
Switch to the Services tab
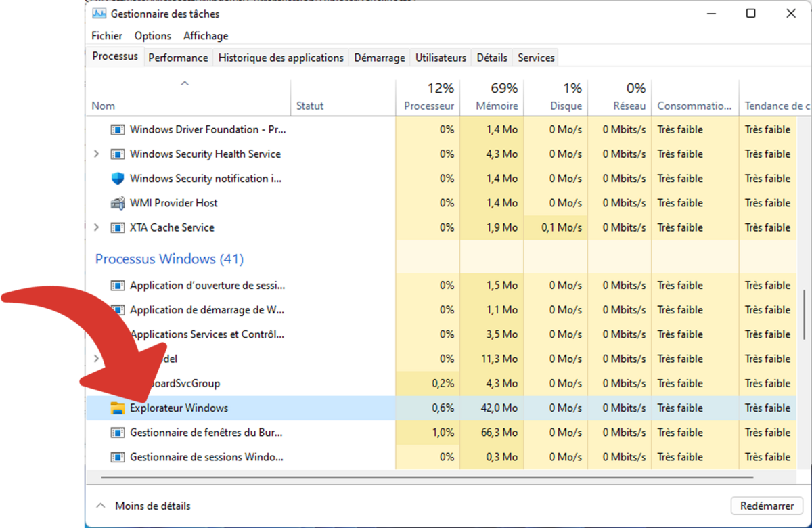click(536, 58)
